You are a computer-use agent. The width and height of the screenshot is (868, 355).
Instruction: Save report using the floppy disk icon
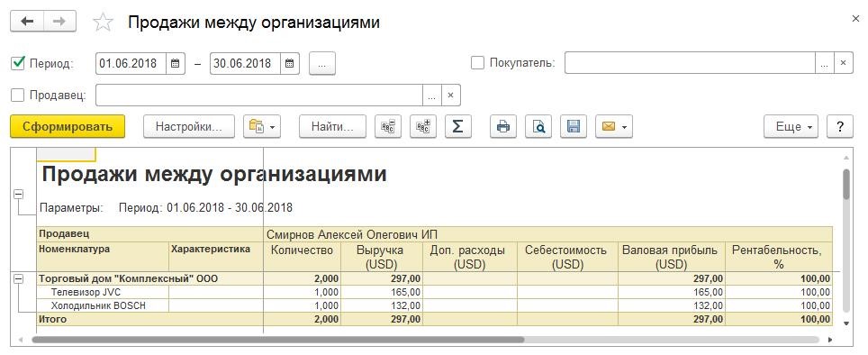tap(574, 127)
